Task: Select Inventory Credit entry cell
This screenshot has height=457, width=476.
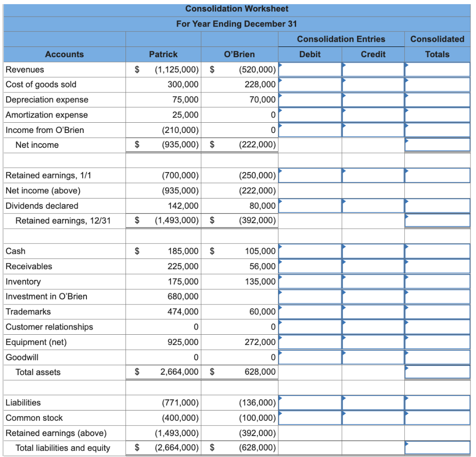Action: pyautogui.click(x=373, y=281)
